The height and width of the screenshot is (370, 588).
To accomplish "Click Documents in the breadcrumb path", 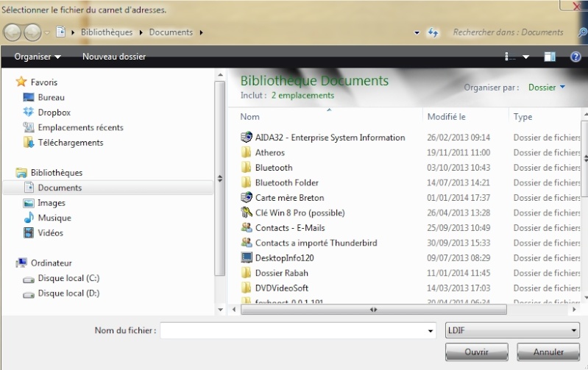I will click(171, 32).
